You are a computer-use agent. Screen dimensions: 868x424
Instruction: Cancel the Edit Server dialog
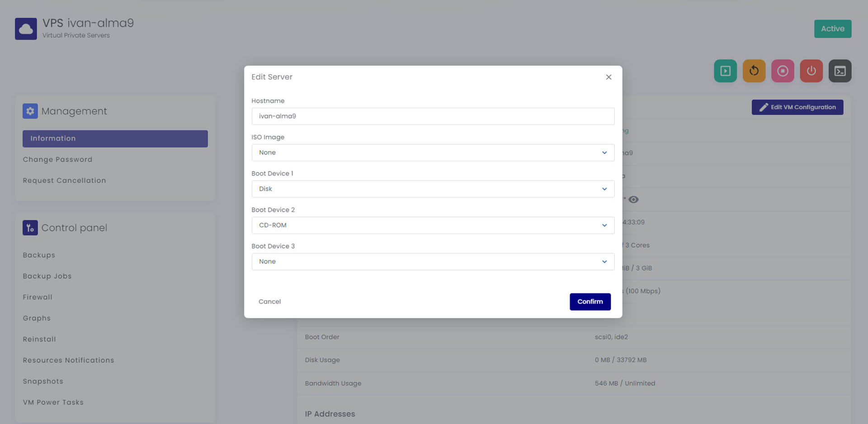point(269,302)
